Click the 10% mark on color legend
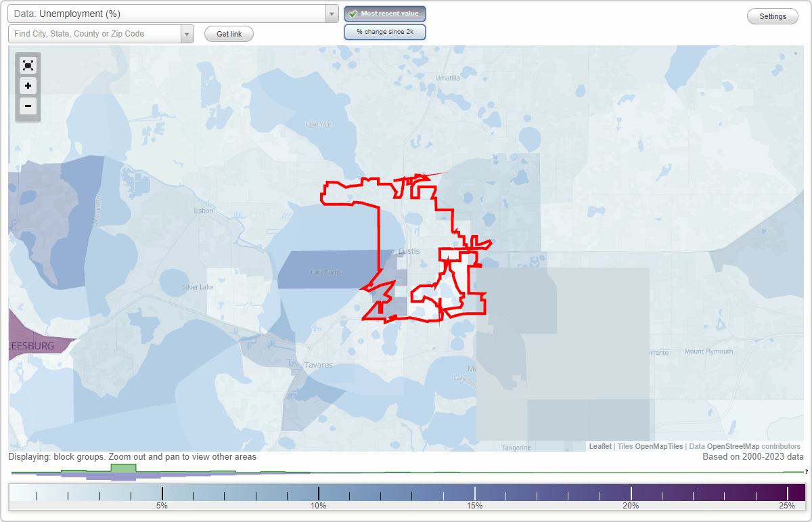 coord(319,506)
